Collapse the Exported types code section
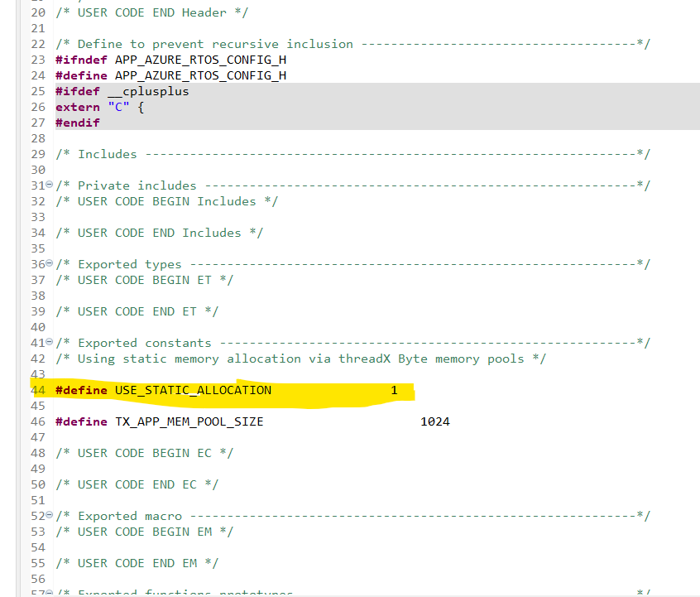This screenshot has height=597, width=700. (47, 263)
